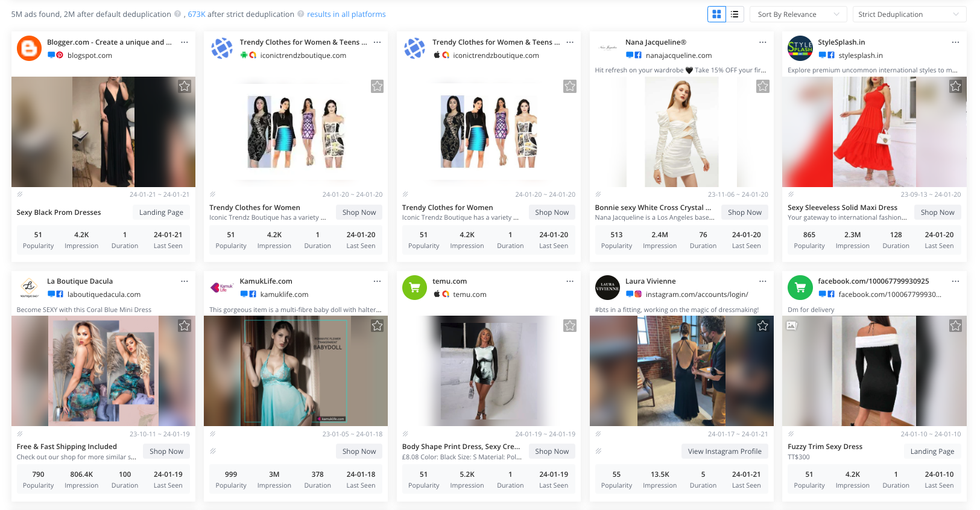Click Shop Now on La Boutique Dacula ad

point(166,451)
